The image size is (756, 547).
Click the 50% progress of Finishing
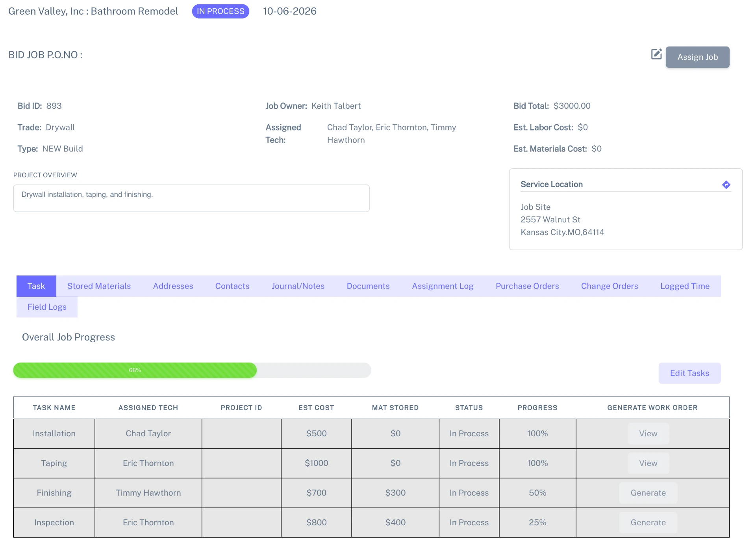pos(537,493)
